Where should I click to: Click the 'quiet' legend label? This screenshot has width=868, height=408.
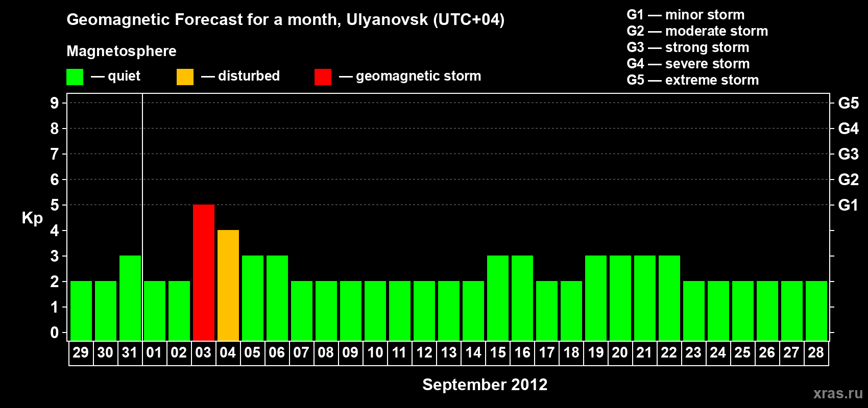point(124,76)
